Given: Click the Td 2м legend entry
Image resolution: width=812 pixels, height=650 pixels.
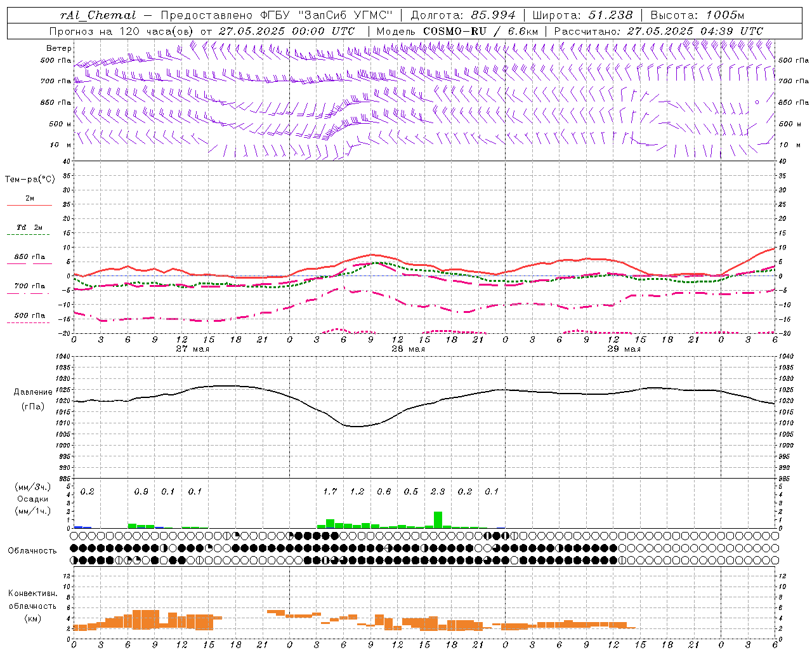Looking at the screenshot, I should (x=30, y=227).
